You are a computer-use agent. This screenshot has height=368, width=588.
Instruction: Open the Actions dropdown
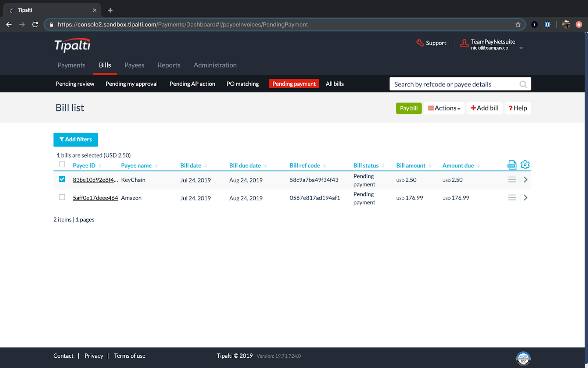pyautogui.click(x=444, y=108)
